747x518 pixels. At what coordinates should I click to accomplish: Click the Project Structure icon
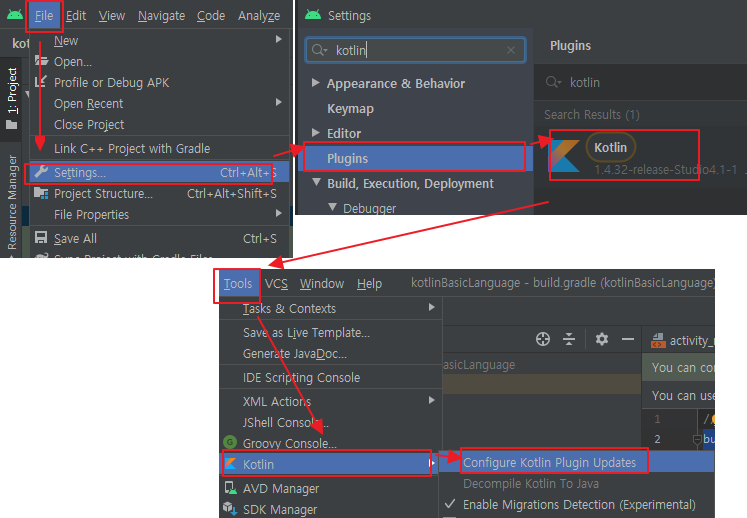pyautogui.click(x=41, y=193)
